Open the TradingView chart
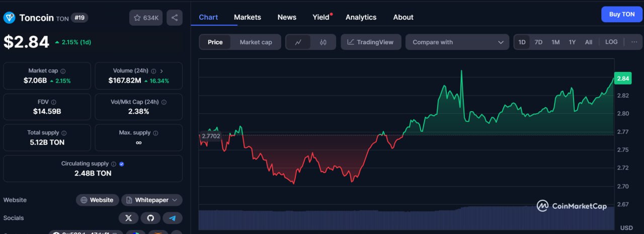The width and height of the screenshot is (644, 234). coord(371,42)
